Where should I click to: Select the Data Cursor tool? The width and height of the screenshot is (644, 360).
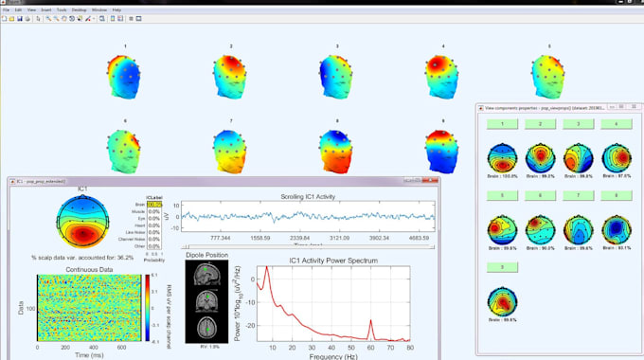80,19
